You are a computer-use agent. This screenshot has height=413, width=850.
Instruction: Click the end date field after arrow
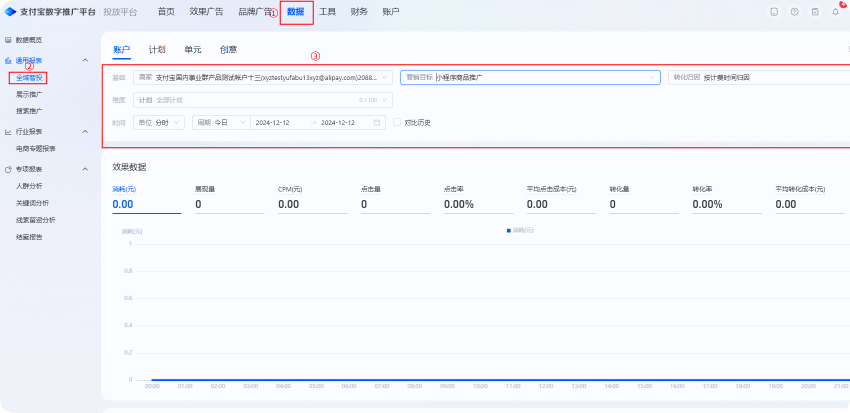[338, 122]
